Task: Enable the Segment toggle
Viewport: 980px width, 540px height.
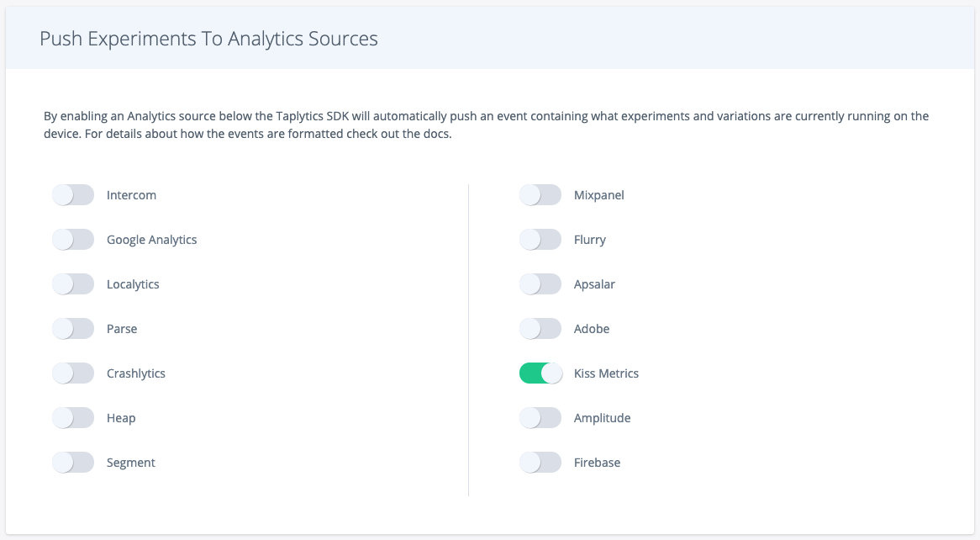Action: click(x=73, y=463)
